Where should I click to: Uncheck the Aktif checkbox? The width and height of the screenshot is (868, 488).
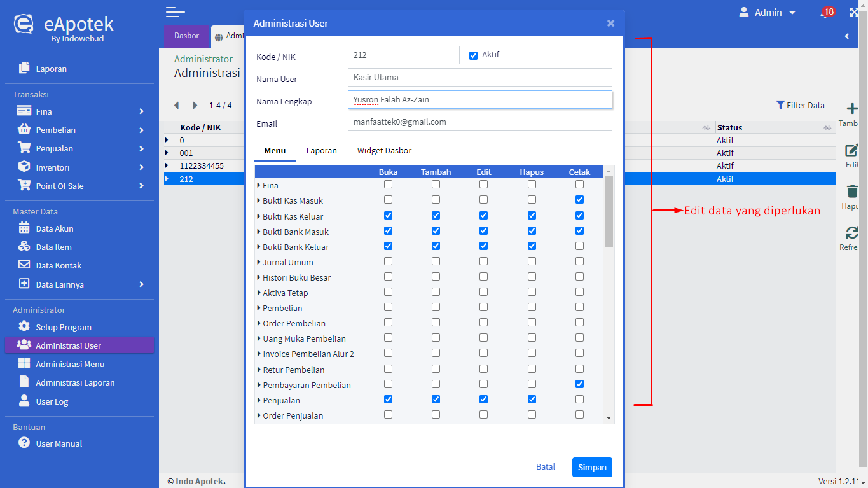[473, 55]
